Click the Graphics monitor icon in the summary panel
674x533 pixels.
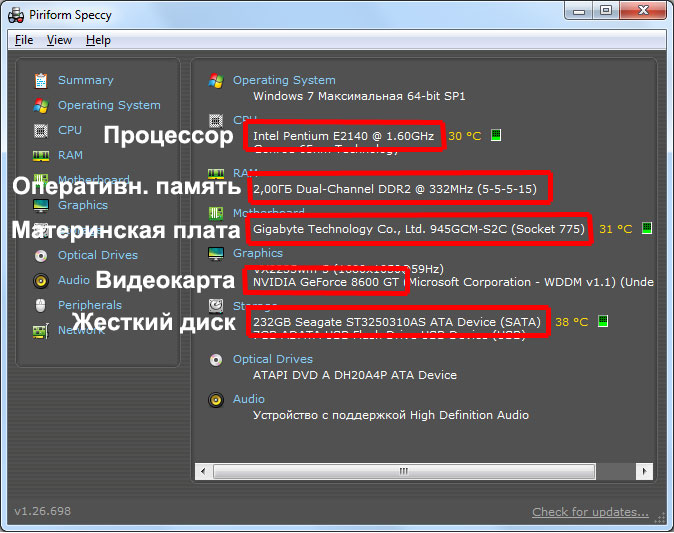click(216, 254)
